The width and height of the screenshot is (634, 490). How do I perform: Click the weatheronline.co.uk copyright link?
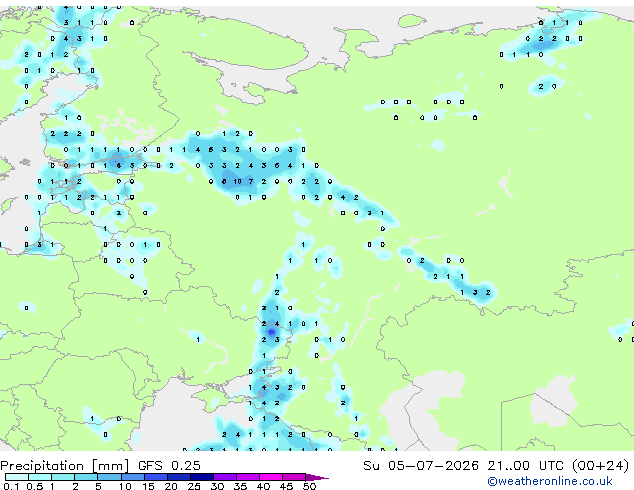(x=550, y=481)
